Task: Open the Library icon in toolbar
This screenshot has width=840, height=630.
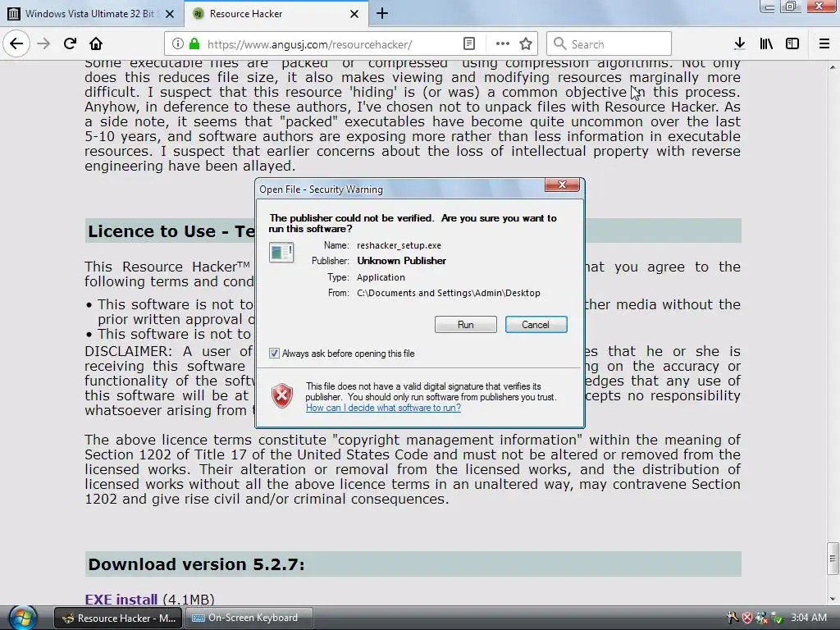Action: [x=766, y=44]
